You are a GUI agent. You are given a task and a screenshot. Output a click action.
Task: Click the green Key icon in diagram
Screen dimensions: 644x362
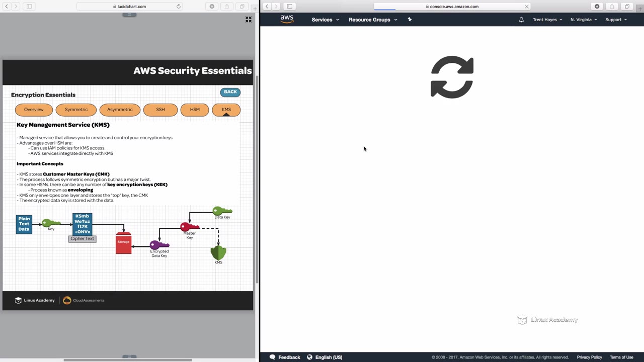[x=50, y=223]
